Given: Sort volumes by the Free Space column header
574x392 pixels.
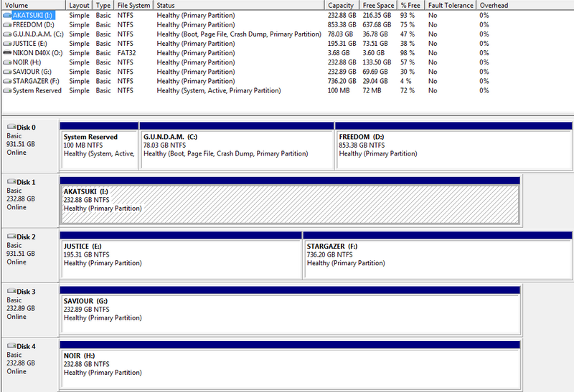Looking at the screenshot, I should (x=379, y=5).
